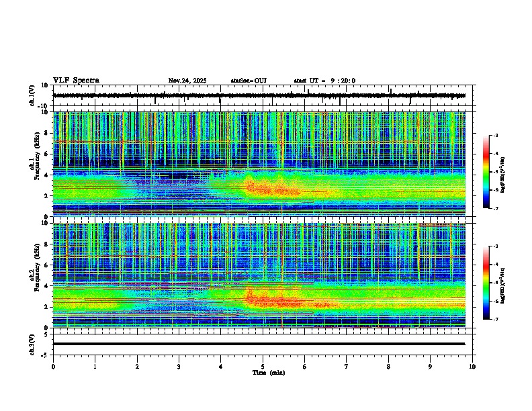The width and height of the screenshot is (532, 411).
Task: Select the "start UT = 9 : 20: 0" text
Action: click(x=324, y=81)
